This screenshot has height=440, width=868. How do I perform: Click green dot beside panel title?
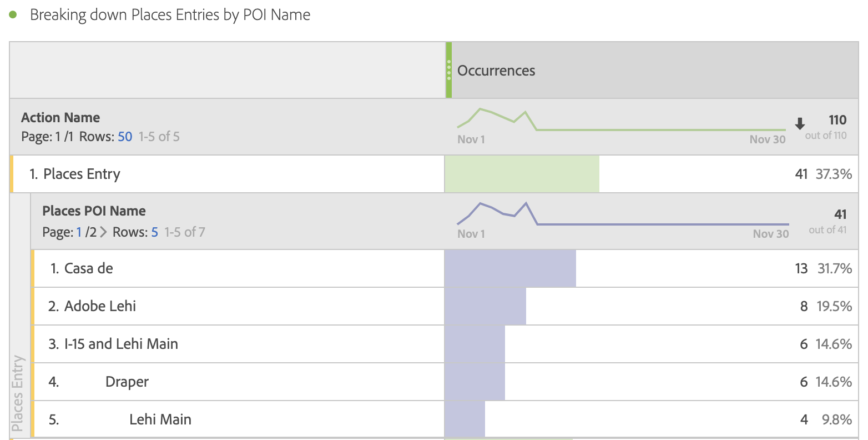point(13,14)
